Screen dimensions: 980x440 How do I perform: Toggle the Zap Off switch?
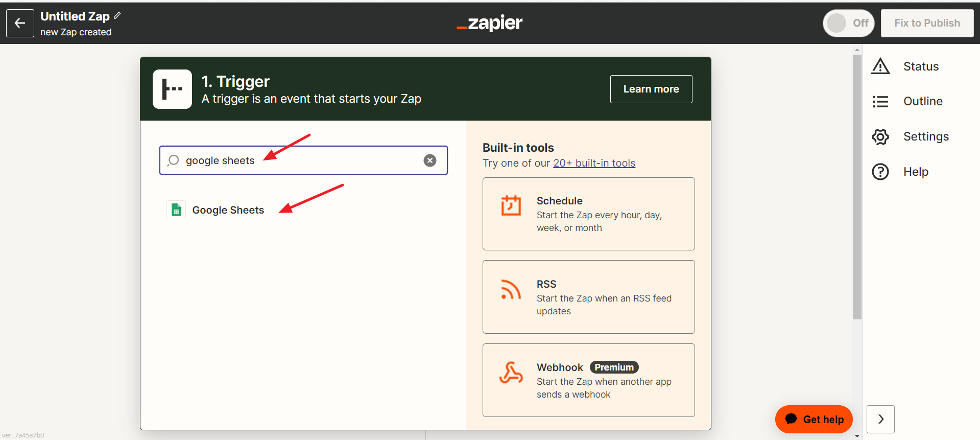coord(849,23)
